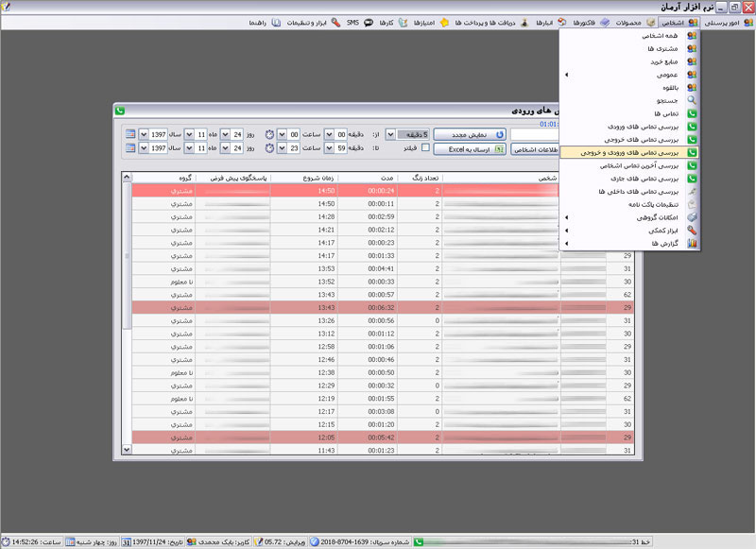
Task: Click the wrench icon of 'ابزار و تنظیمات'
Action: pyautogui.click(x=335, y=23)
